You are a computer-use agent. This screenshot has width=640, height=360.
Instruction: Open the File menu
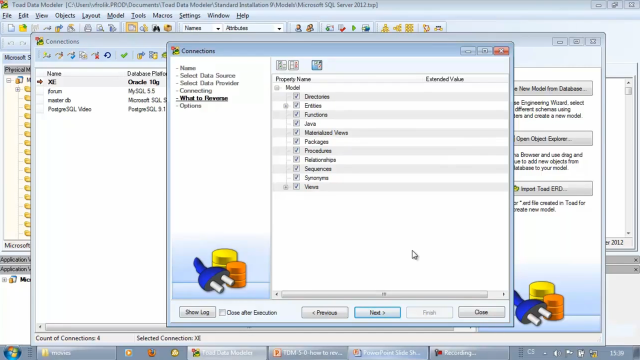pos(7,16)
